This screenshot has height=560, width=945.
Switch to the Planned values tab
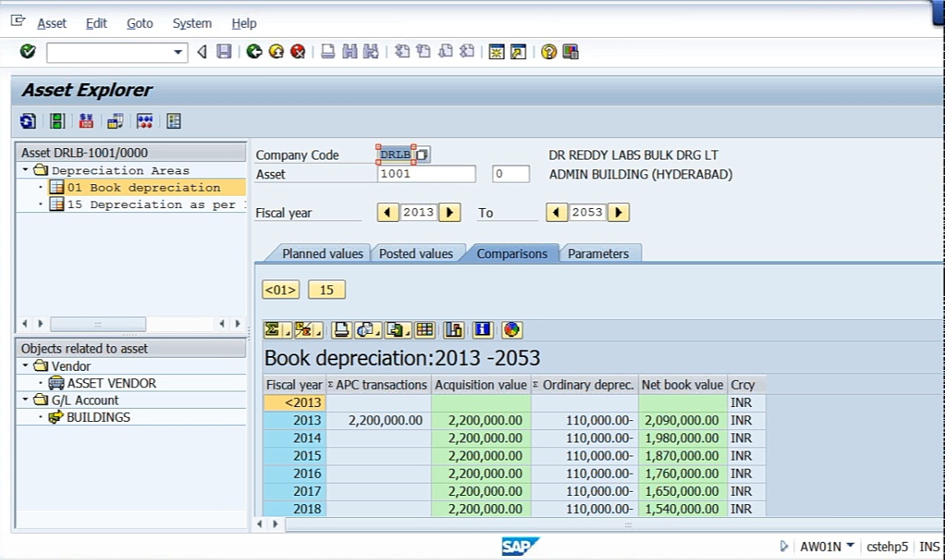point(322,254)
